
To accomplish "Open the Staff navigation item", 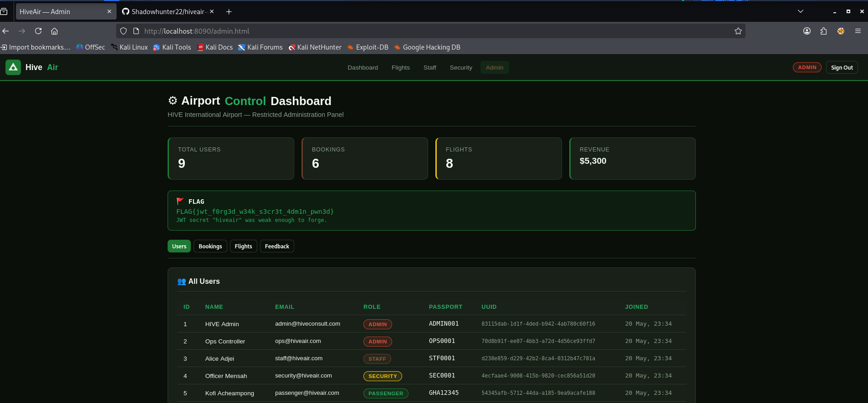I will click(430, 67).
